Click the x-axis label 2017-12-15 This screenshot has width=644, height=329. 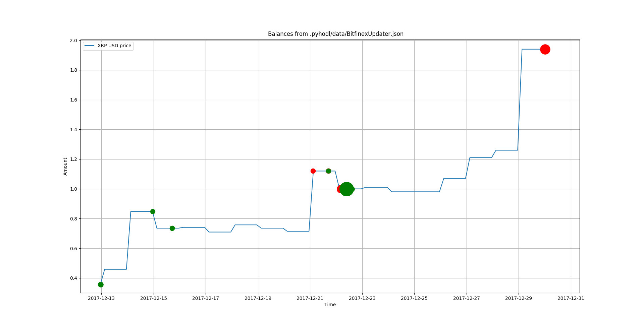tap(154, 298)
